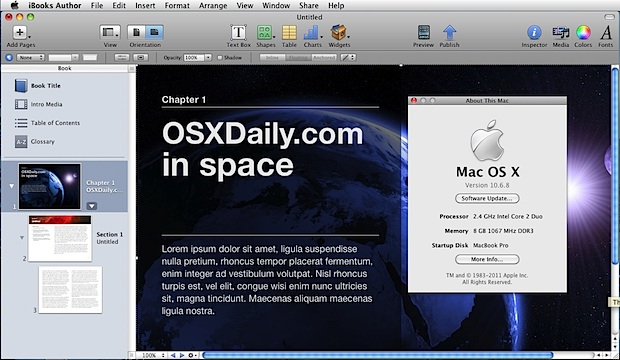Click the stroke color well

point(90,58)
